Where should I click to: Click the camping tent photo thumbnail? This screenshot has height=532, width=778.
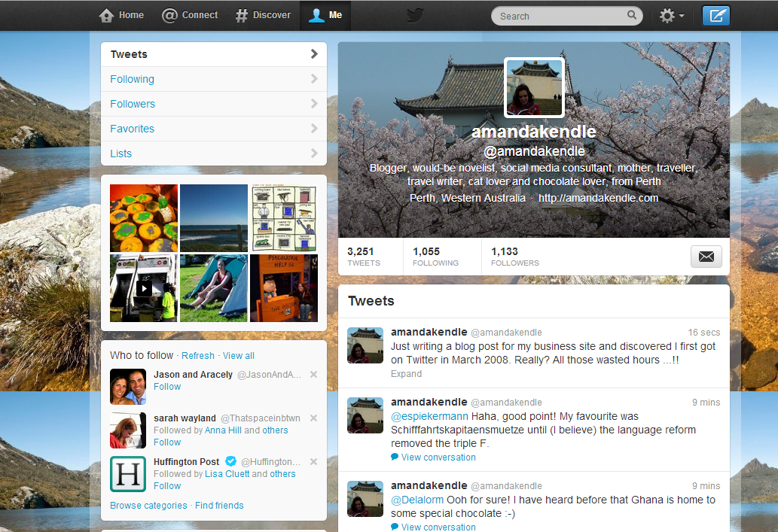[213, 288]
